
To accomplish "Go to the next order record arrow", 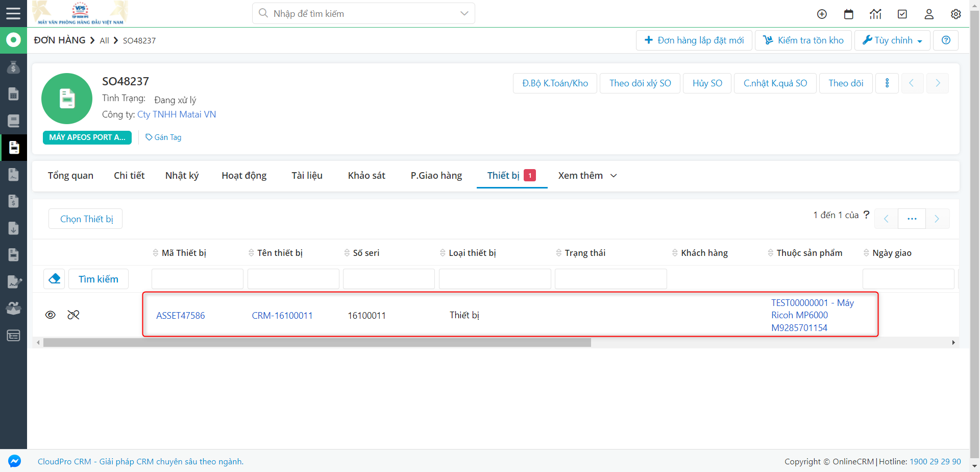I will (x=938, y=83).
